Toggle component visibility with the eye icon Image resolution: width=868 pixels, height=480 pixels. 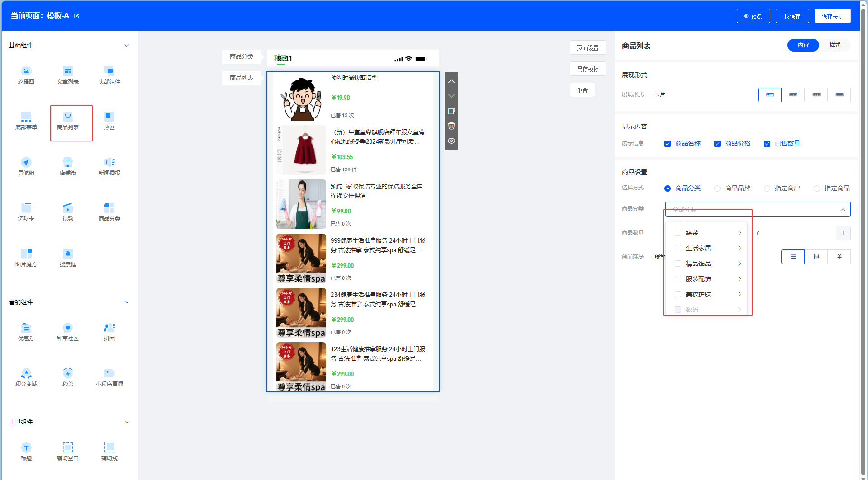point(451,141)
